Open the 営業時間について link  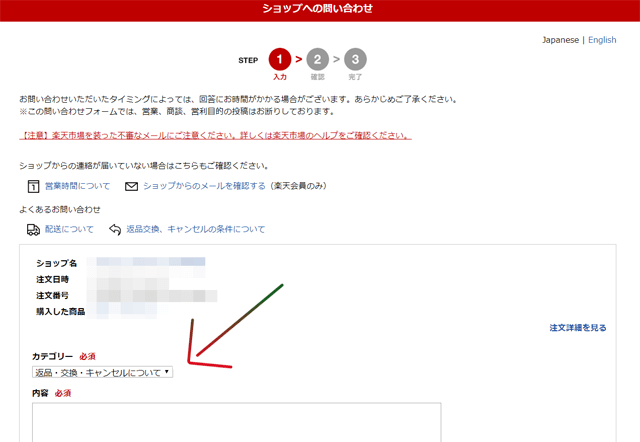[78, 186]
